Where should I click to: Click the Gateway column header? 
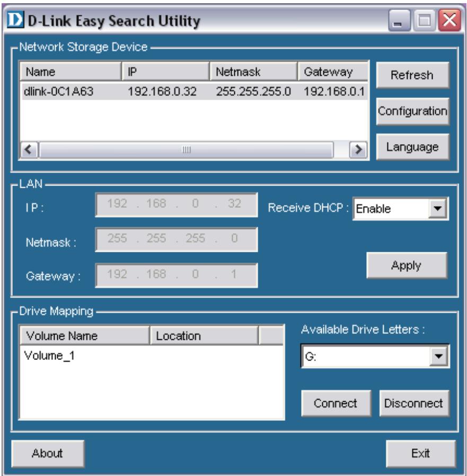click(x=333, y=72)
